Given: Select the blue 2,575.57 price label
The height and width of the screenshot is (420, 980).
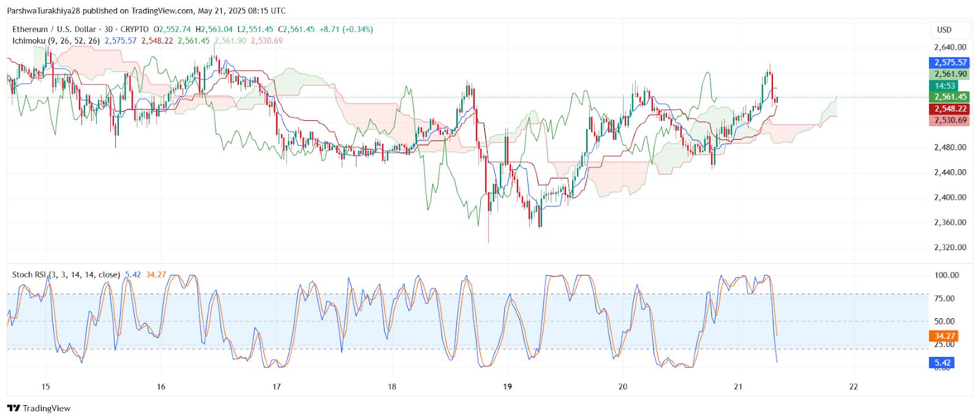Looking at the screenshot, I should point(949,63).
